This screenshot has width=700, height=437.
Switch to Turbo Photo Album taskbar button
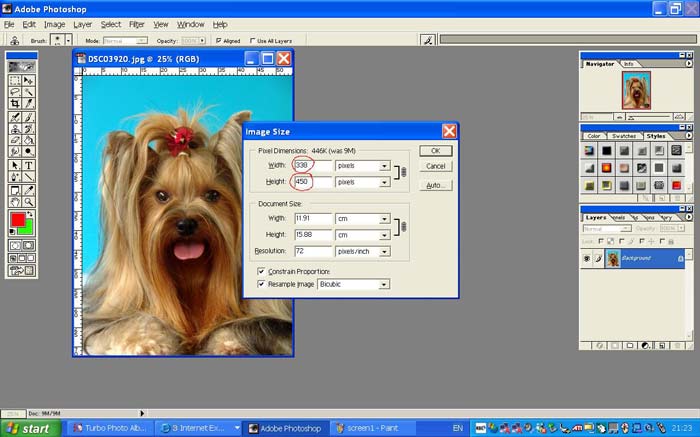coord(109,428)
